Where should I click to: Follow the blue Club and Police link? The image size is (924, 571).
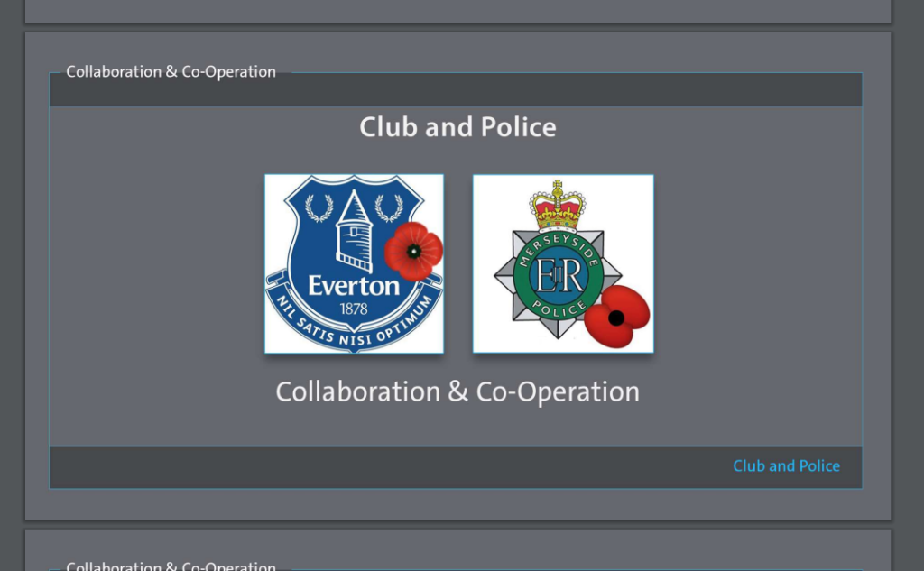point(786,466)
